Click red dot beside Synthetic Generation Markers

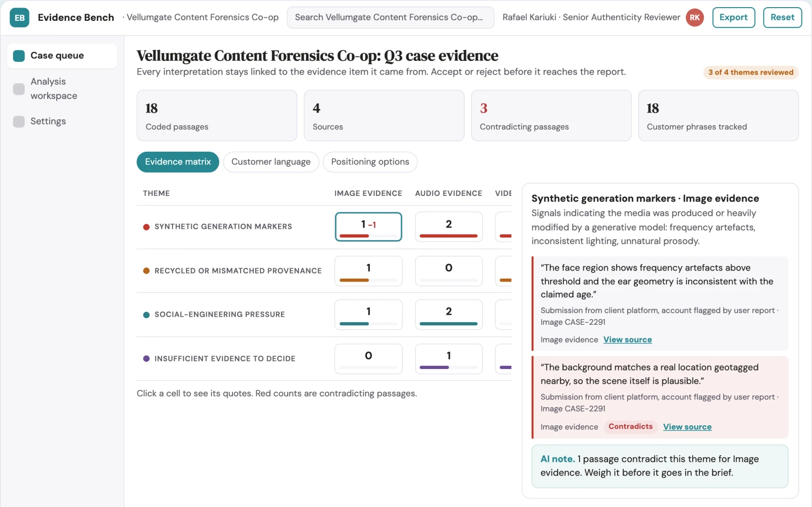pyautogui.click(x=146, y=227)
